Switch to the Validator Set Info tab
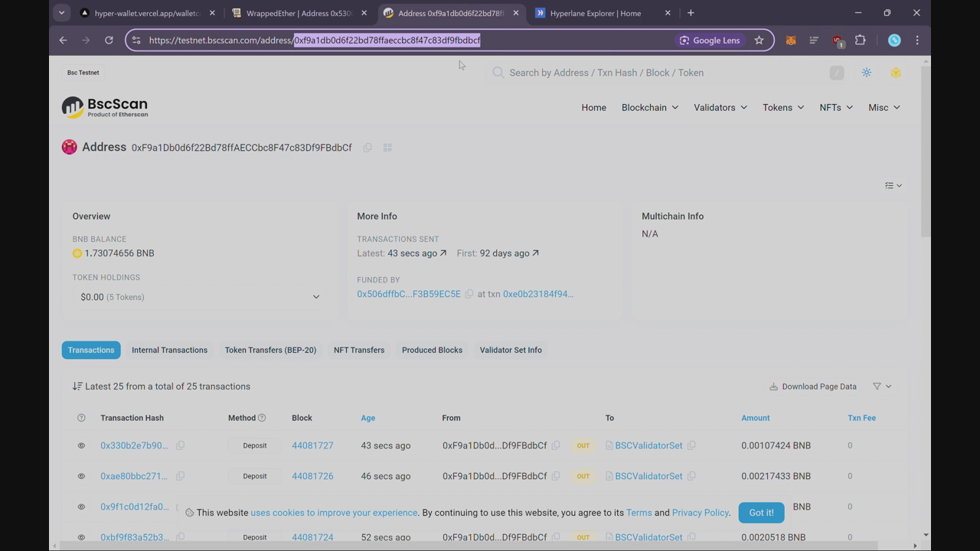 click(x=511, y=350)
